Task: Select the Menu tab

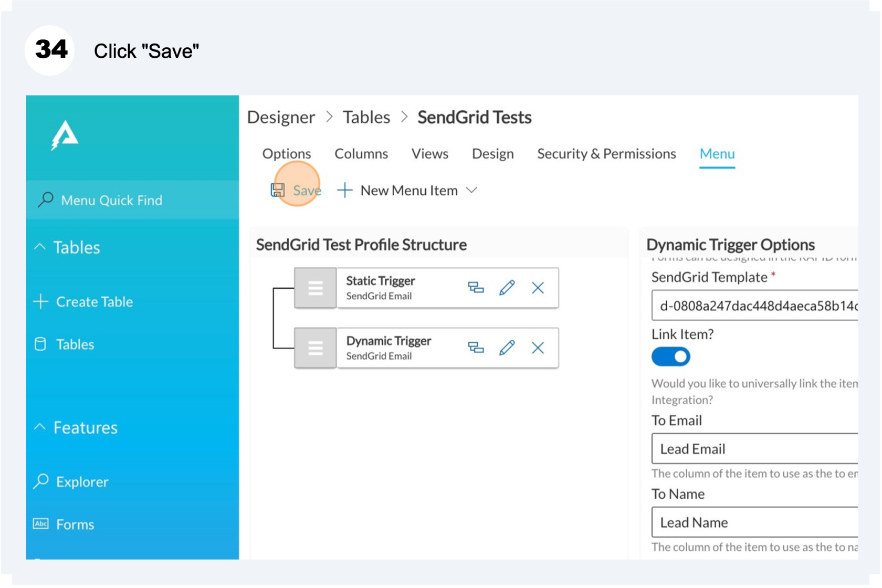Action: [x=717, y=154]
